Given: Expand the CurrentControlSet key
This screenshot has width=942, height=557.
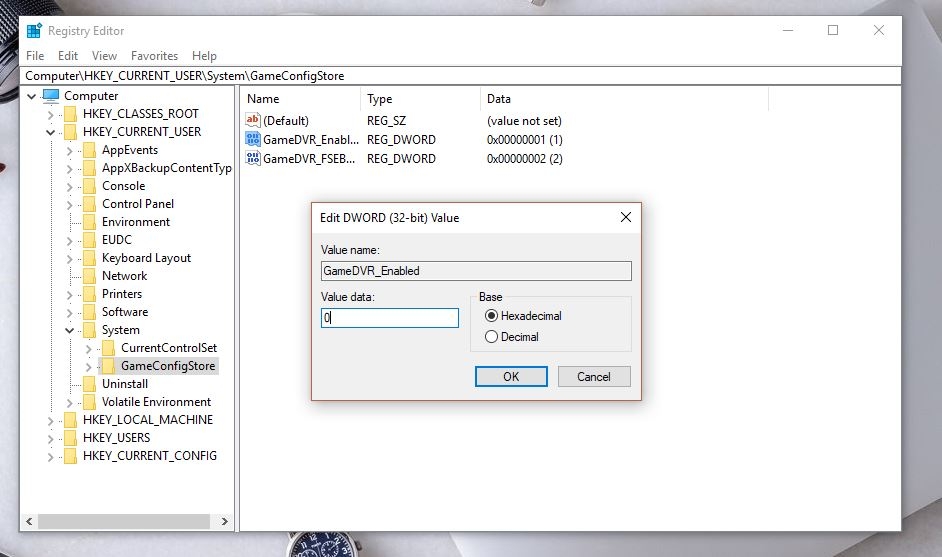Looking at the screenshot, I should pos(89,349).
